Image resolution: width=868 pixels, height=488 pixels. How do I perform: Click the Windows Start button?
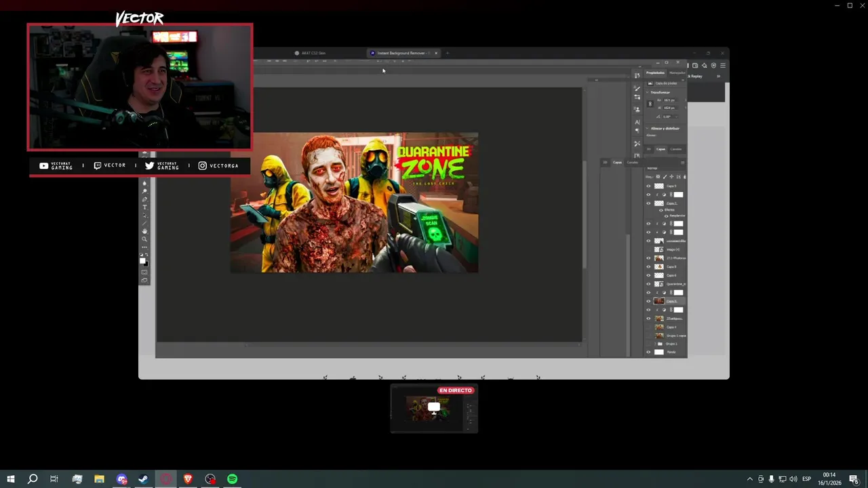(x=10, y=479)
